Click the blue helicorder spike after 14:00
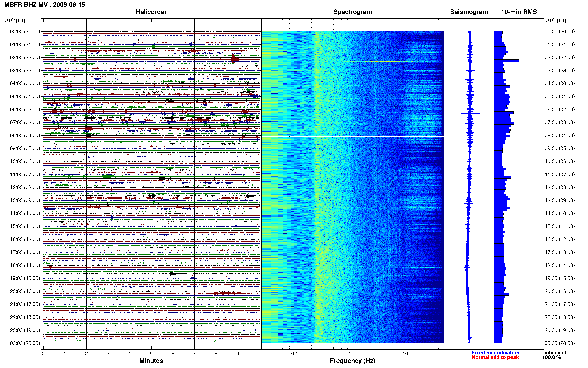 click(x=112, y=218)
